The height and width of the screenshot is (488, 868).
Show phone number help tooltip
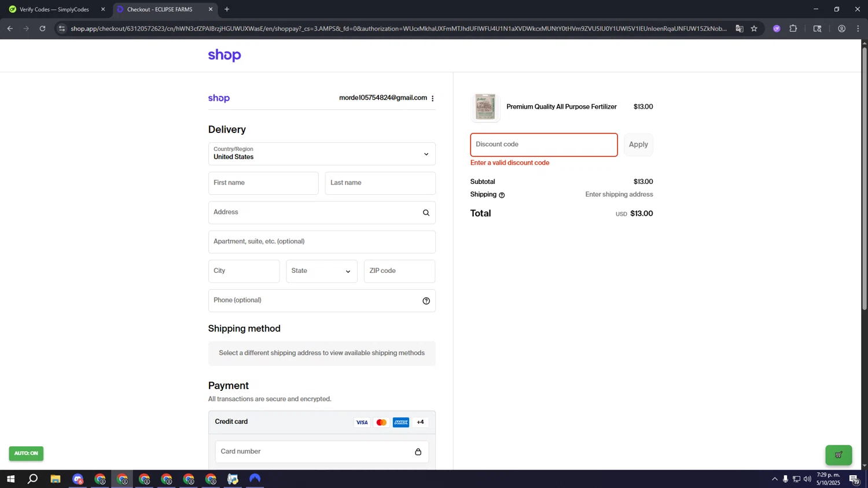point(426,301)
